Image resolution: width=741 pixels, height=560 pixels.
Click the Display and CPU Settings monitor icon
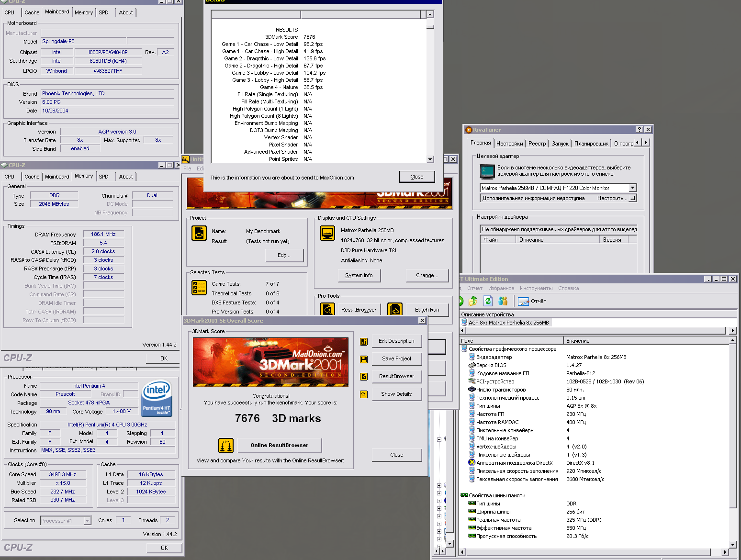point(327,233)
